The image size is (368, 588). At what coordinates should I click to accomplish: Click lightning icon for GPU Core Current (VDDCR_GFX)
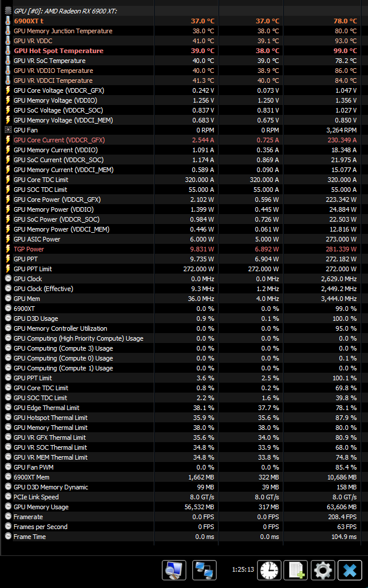point(8,140)
